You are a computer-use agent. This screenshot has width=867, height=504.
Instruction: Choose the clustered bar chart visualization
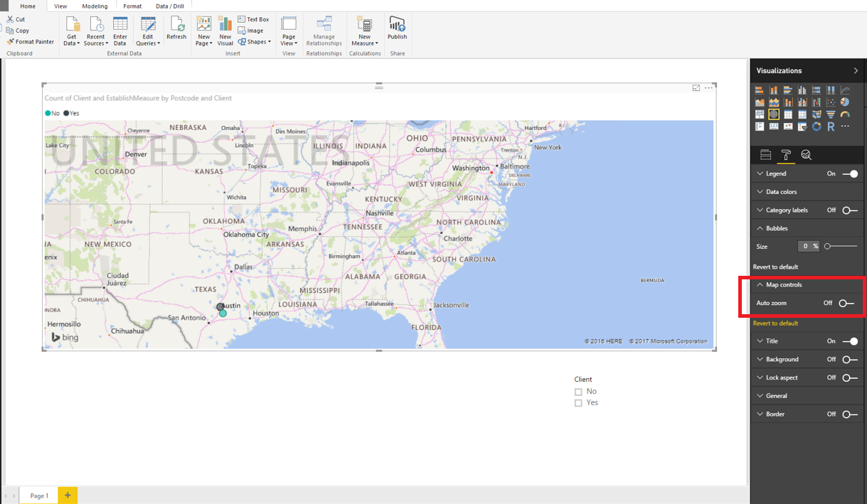(x=788, y=90)
